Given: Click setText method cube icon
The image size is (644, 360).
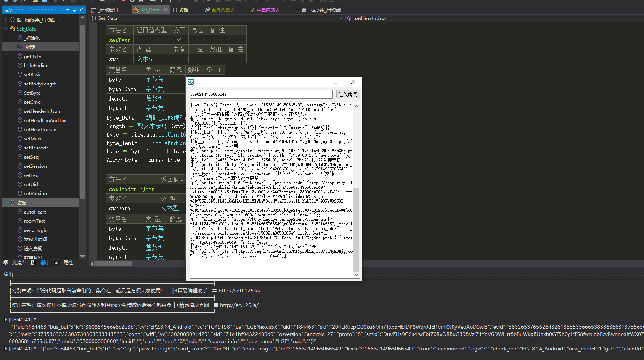Looking at the screenshot, I should 20,175.
